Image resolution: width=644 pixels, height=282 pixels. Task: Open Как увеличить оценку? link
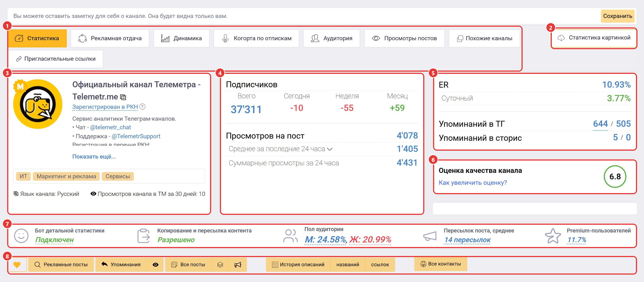point(473,183)
